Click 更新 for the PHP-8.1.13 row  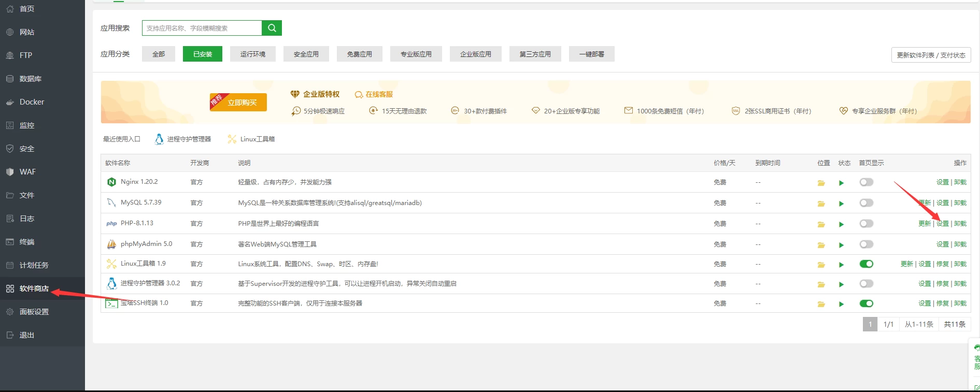click(925, 224)
